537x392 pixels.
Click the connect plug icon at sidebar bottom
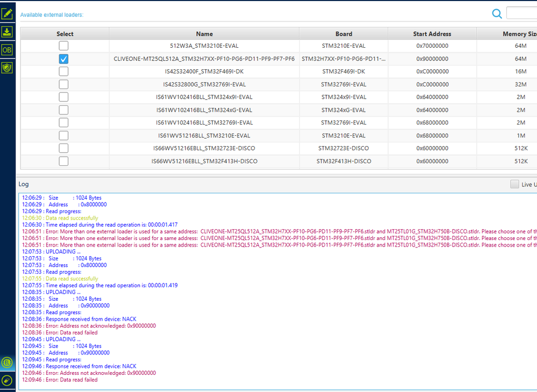click(7, 380)
